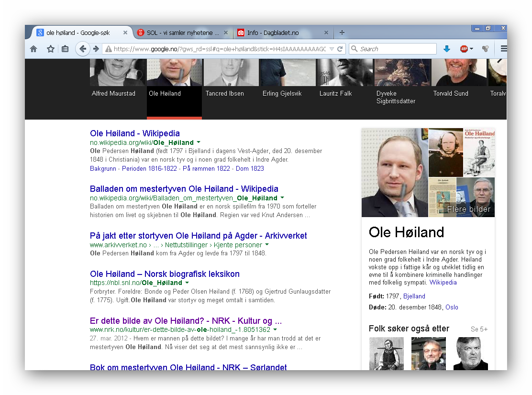Click the extension icon beside Adblock Plus
This screenshot has height=395, width=532.
[x=486, y=49]
